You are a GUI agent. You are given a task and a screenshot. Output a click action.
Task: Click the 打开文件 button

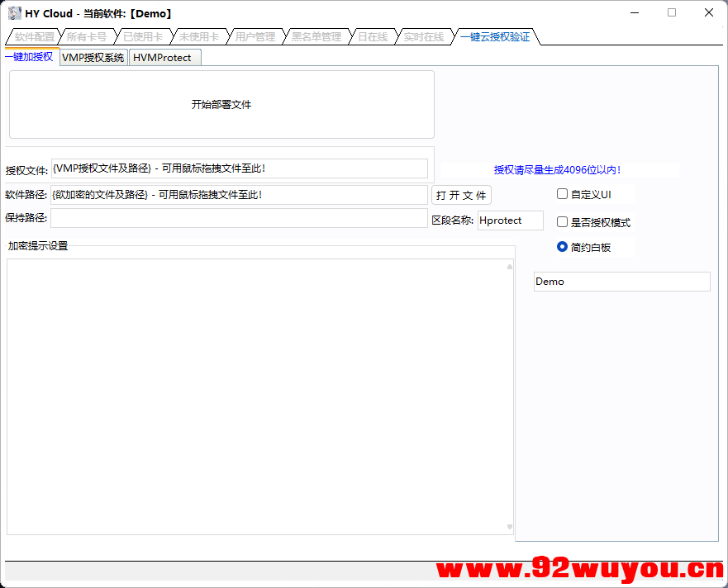coord(460,195)
